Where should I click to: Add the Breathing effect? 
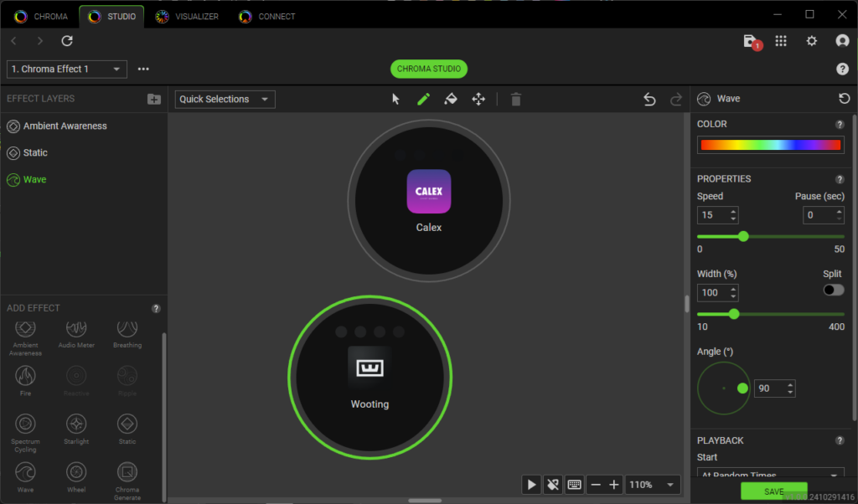coord(127,334)
